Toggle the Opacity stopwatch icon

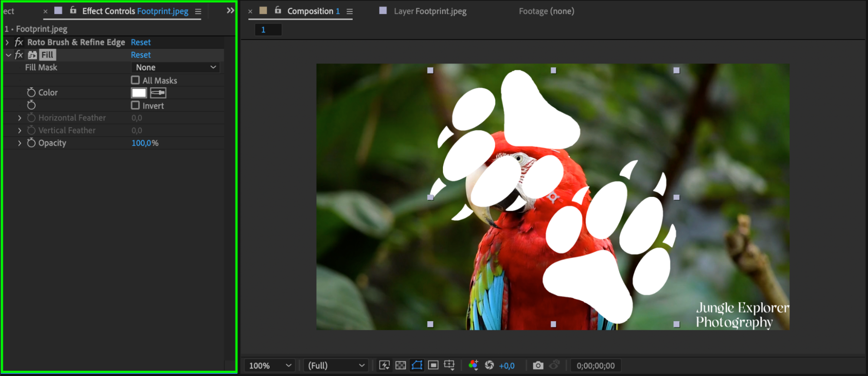31,143
